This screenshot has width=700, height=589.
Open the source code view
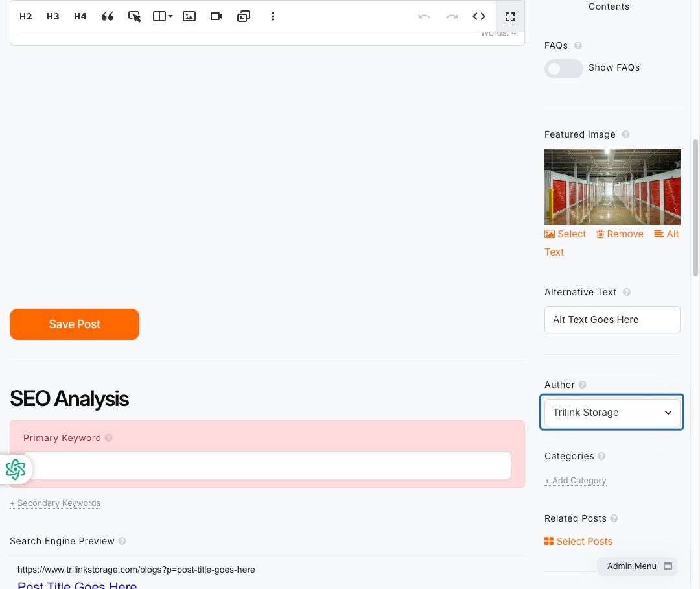tap(479, 16)
